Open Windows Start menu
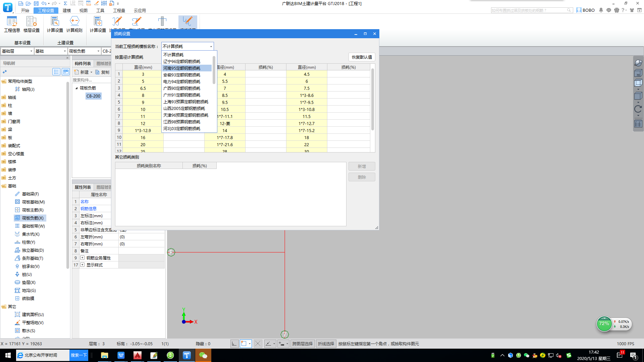644x362 pixels. 8,355
